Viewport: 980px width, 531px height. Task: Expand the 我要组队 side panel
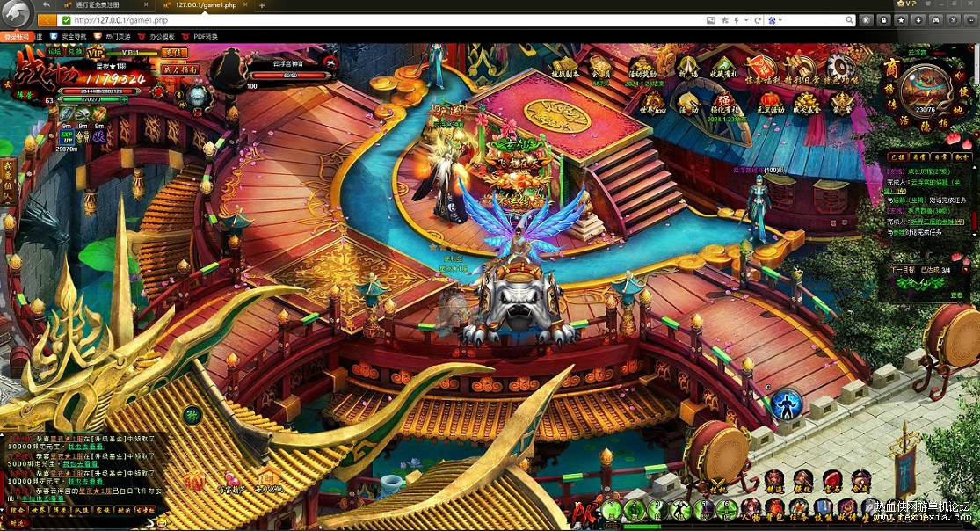(8, 183)
